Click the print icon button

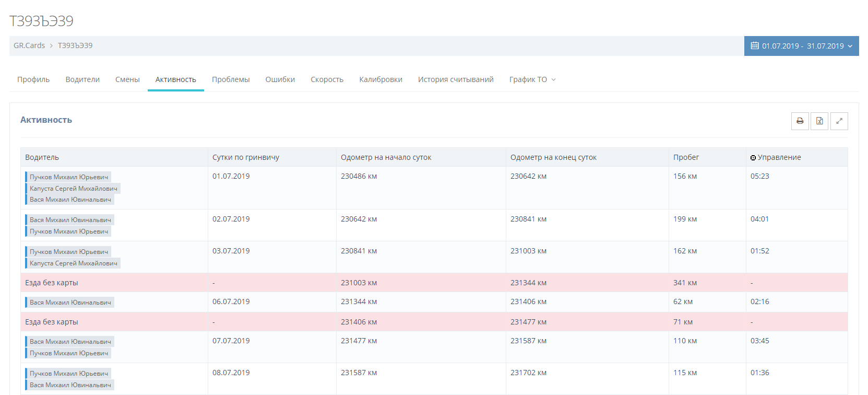click(x=800, y=121)
